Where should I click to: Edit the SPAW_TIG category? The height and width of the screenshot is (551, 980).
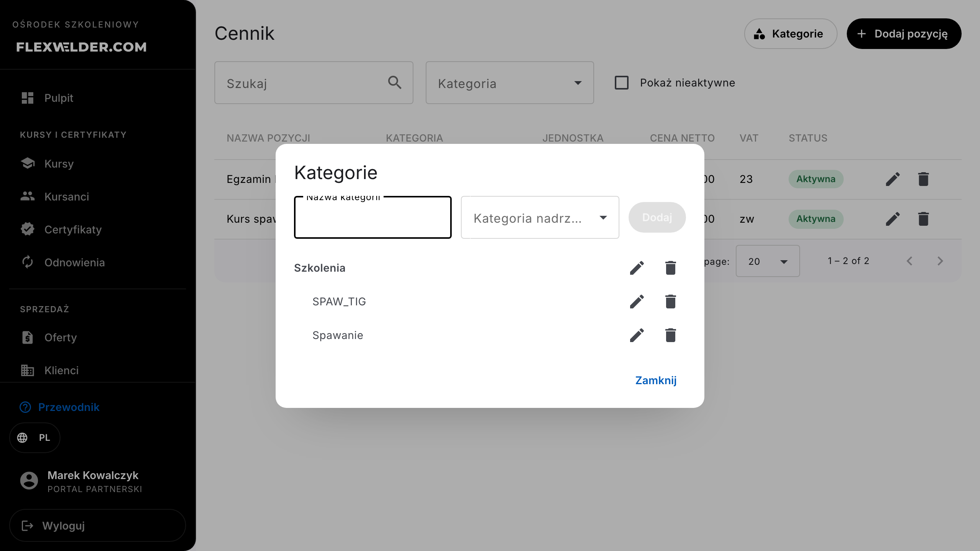637,302
